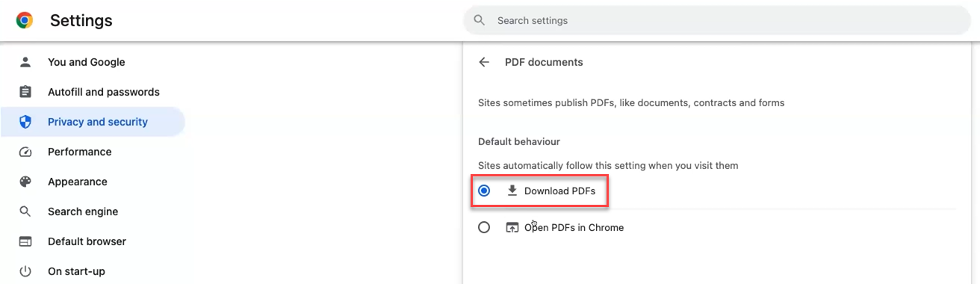The width and height of the screenshot is (980, 284).
Task: Click the PDF documents heading
Action: (x=544, y=62)
